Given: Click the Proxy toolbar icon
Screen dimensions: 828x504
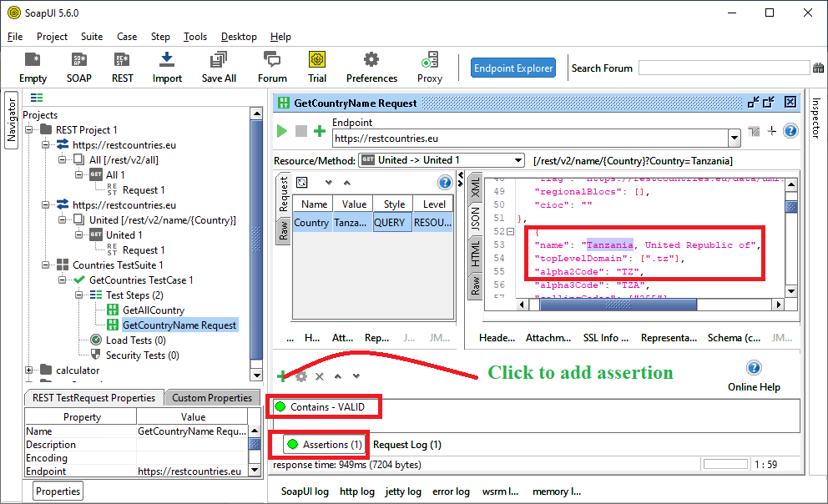Looking at the screenshot, I should (x=430, y=68).
